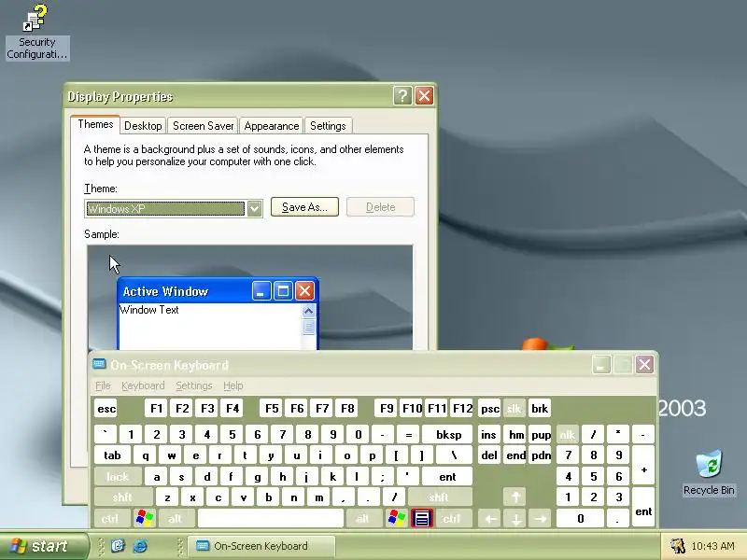Viewport: 747px width, 560px height.
Task: Click the On-Screen Keyboard taskbar button
Action: (x=261, y=546)
